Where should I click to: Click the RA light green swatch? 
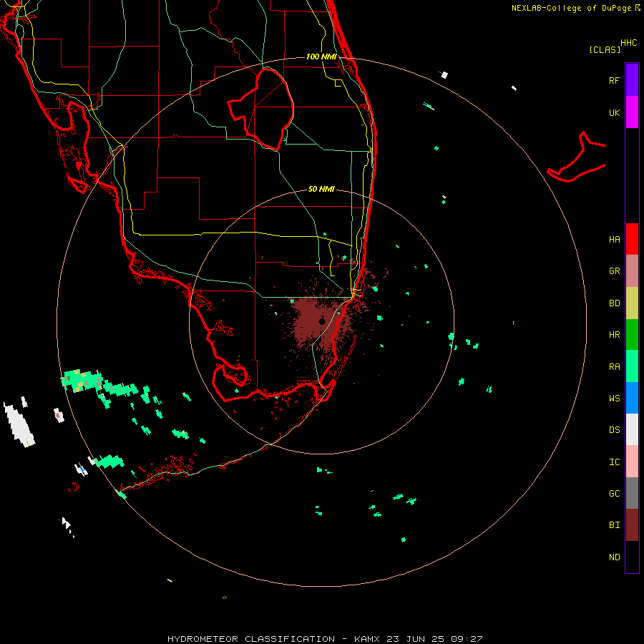click(632, 366)
